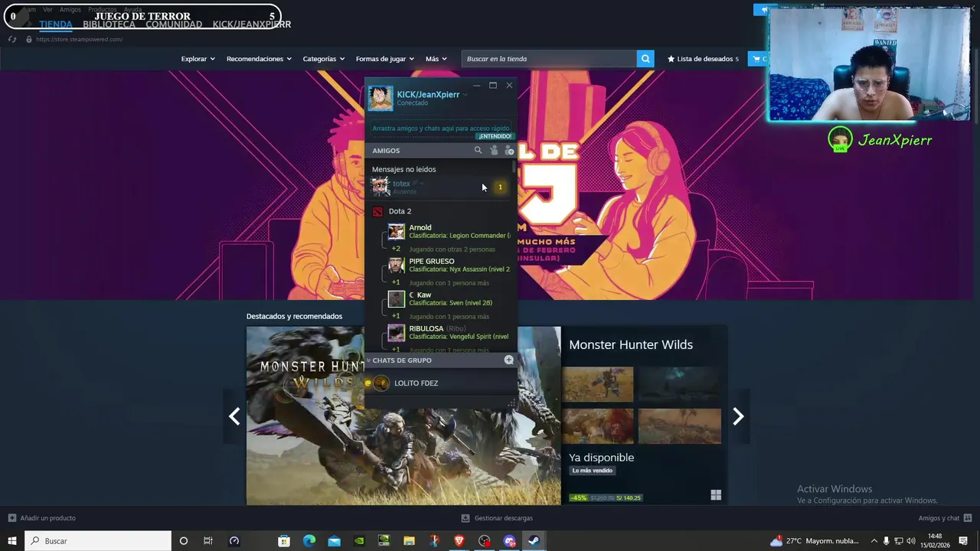
Task: Expand the Más store menu
Action: click(x=436, y=59)
